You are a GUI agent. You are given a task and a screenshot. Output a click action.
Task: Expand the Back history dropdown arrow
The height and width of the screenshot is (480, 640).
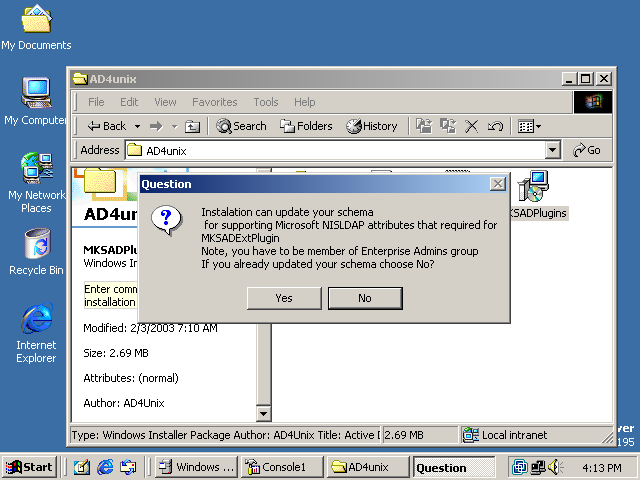coord(138,127)
